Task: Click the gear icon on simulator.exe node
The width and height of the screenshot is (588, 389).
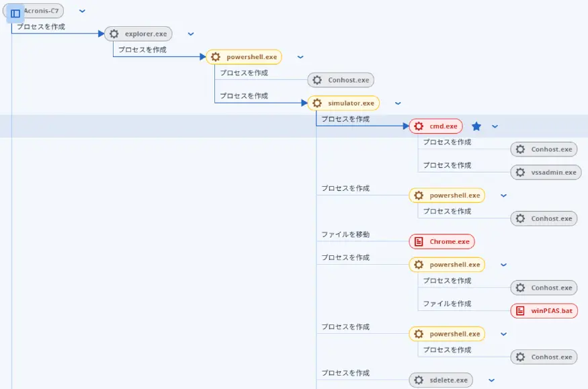Action: tap(317, 103)
